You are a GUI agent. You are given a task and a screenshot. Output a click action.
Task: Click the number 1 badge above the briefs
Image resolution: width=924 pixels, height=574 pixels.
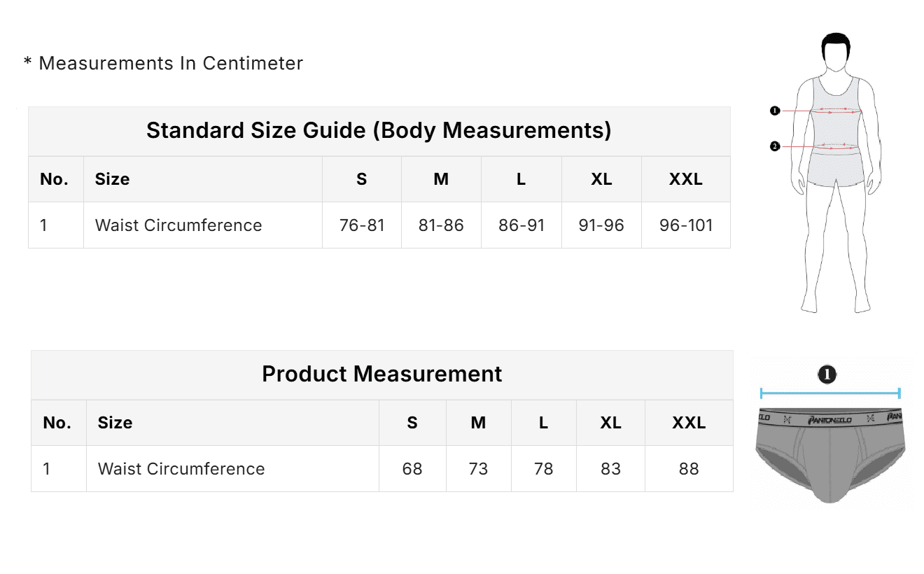(827, 375)
